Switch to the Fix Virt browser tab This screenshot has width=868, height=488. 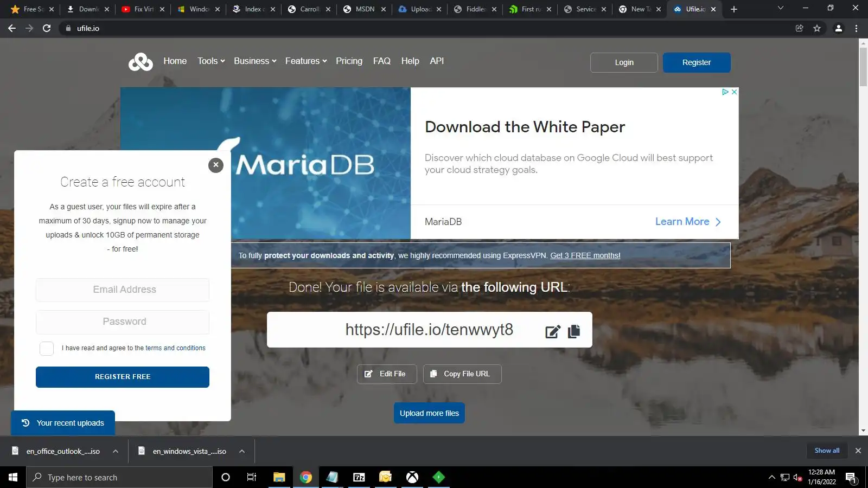point(143,9)
